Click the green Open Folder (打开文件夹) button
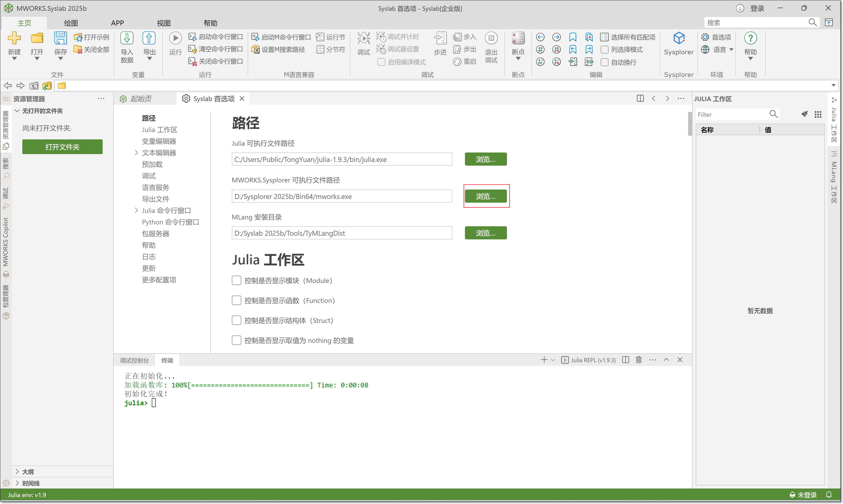Image resolution: width=843 pixels, height=504 pixels. (x=62, y=147)
